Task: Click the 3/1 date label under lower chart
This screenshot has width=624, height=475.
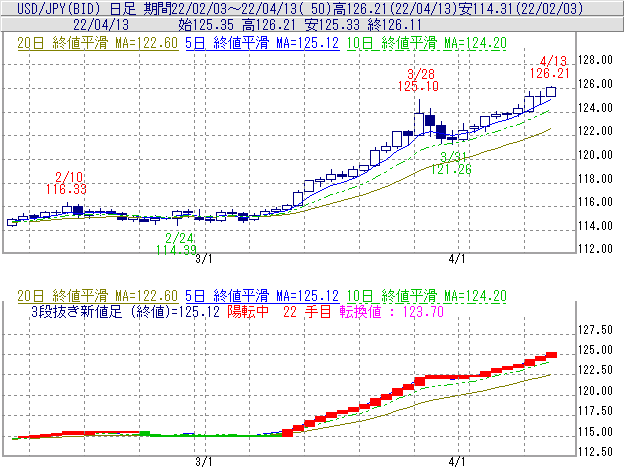Action: point(204,462)
